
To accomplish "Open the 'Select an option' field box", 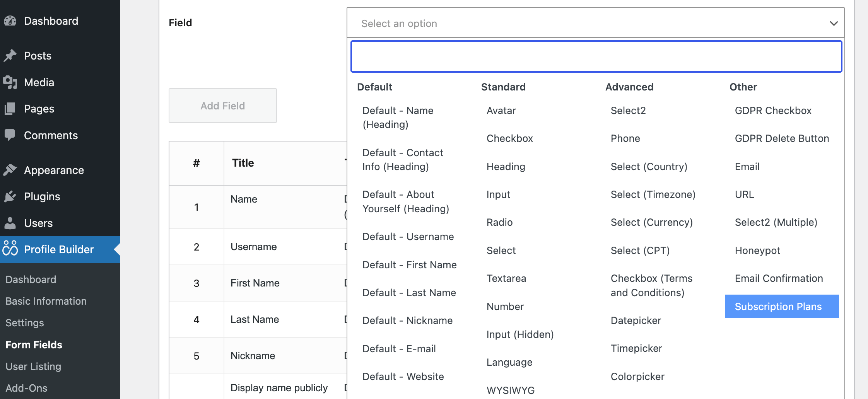I will (595, 23).
